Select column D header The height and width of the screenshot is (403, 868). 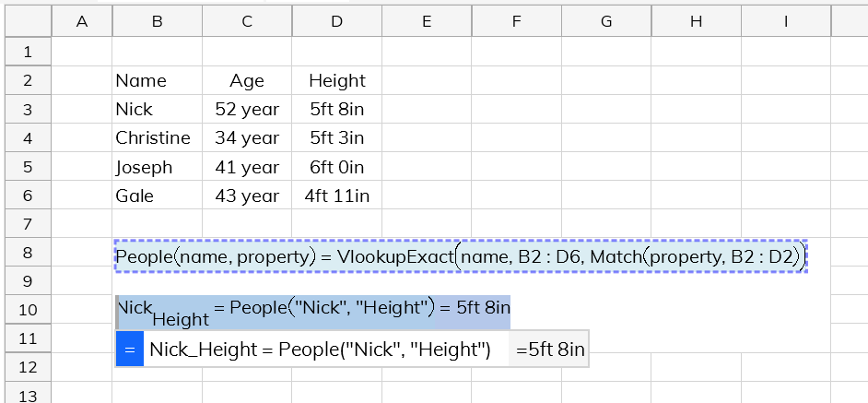point(336,21)
